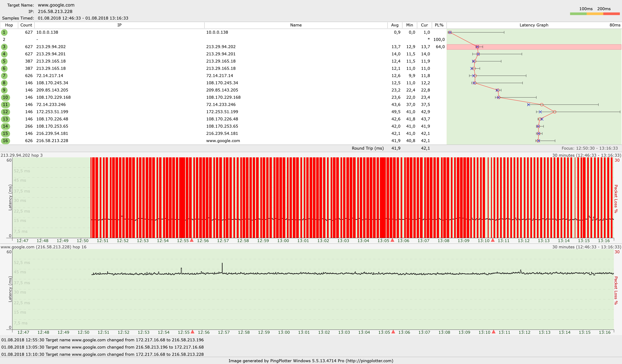Click the orange 200ms legend color bar
Image resolution: width=622 pixels, height=364 pixels.
595,14
